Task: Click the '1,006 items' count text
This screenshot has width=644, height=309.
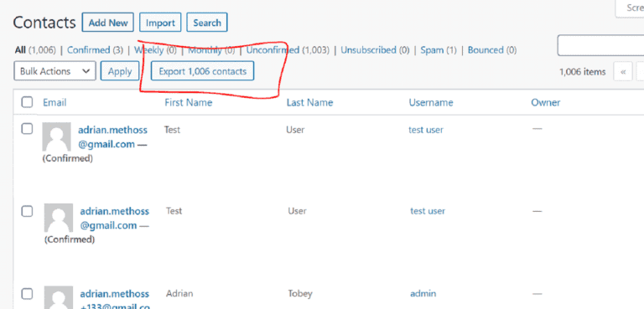Action: pyautogui.click(x=583, y=72)
